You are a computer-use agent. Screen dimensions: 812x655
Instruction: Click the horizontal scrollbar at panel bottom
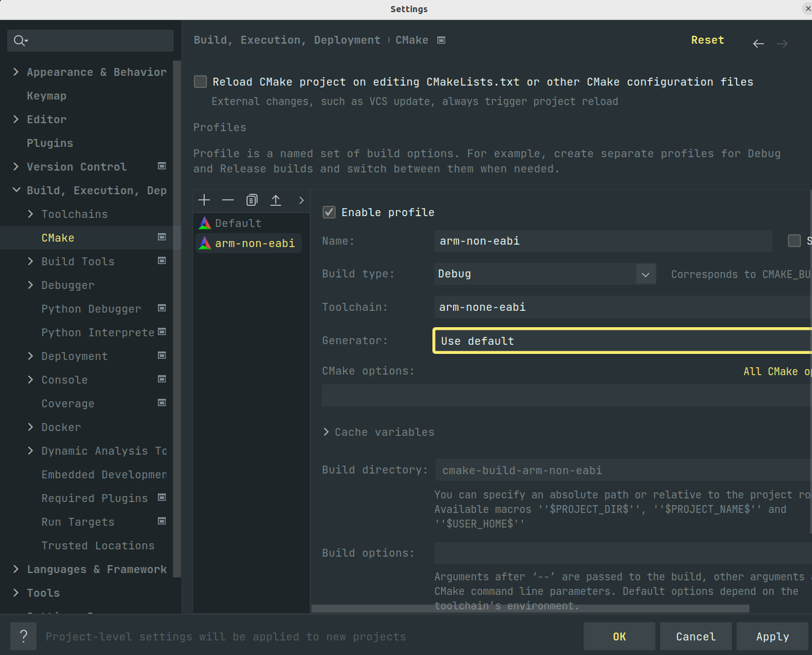530,608
